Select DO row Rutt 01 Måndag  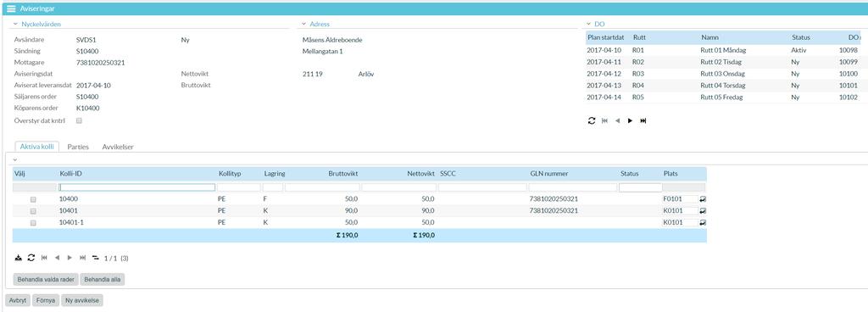[x=722, y=50]
